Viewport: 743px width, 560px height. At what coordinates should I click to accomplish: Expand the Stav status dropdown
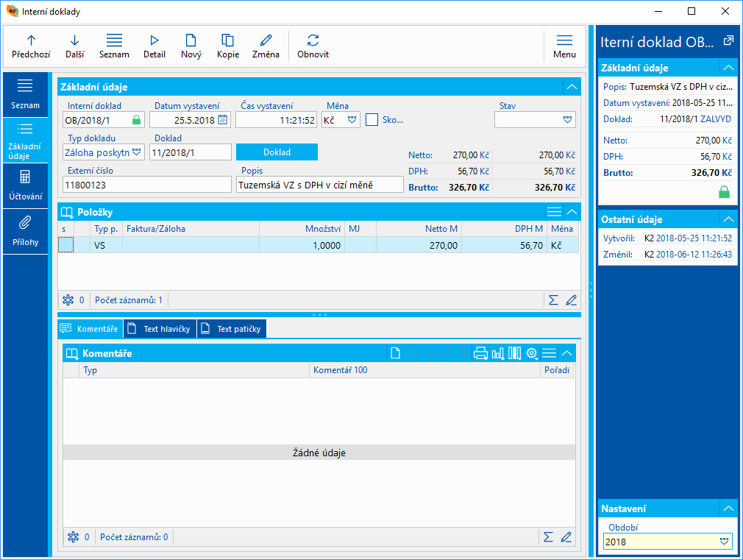coord(566,120)
